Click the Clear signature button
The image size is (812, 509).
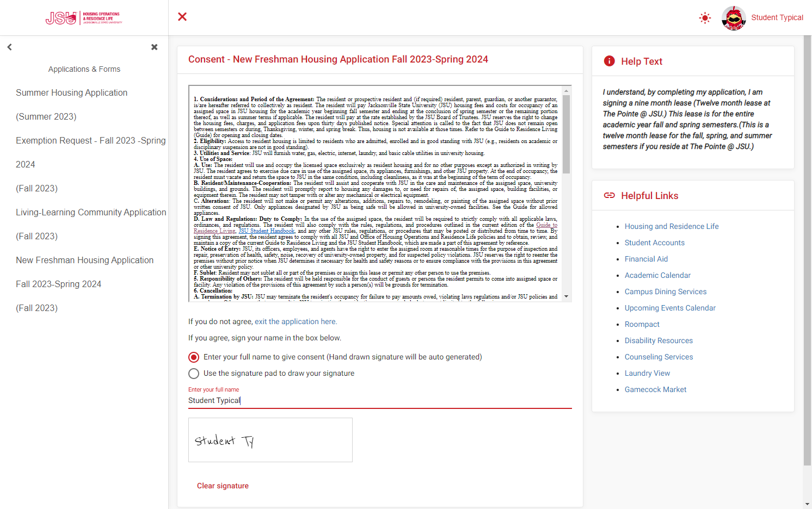point(223,486)
